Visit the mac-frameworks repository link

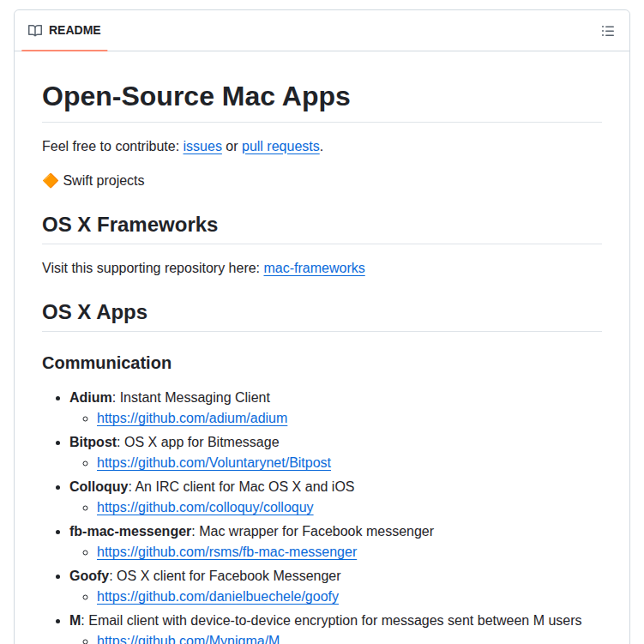tap(314, 268)
